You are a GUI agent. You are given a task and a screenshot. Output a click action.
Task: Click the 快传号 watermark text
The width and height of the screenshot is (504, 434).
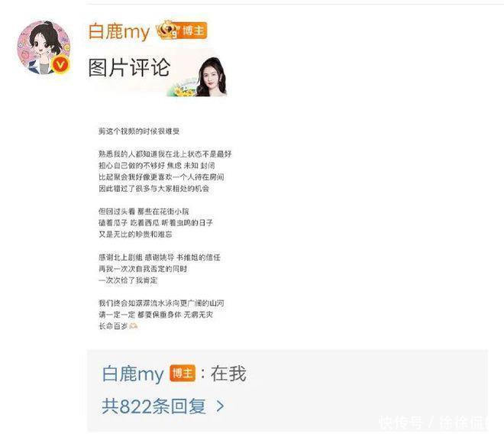click(401, 423)
